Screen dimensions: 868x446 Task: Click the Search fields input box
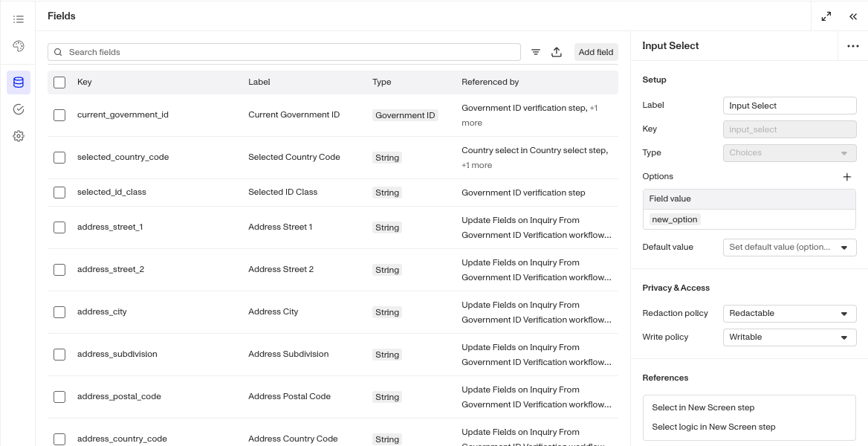tap(284, 52)
